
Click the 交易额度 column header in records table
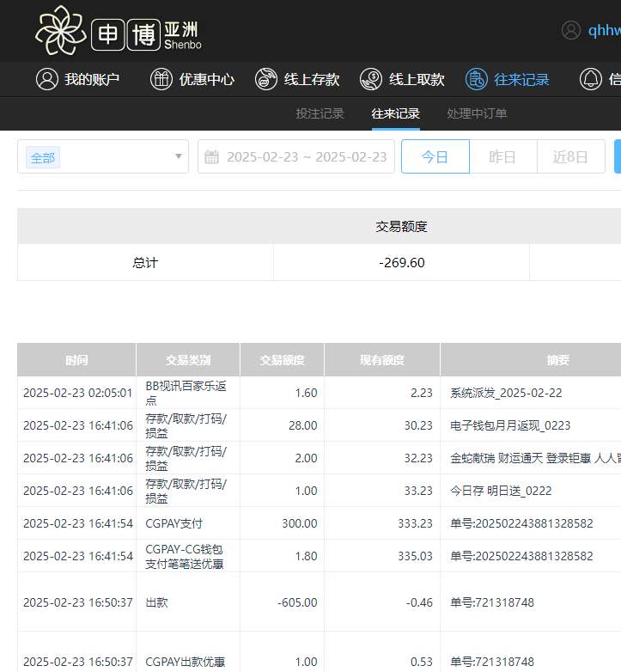point(282,360)
